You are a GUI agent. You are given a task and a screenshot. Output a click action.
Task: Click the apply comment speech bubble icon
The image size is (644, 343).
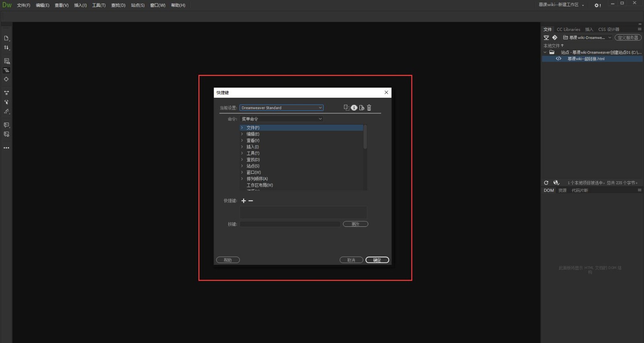[x=6, y=125]
